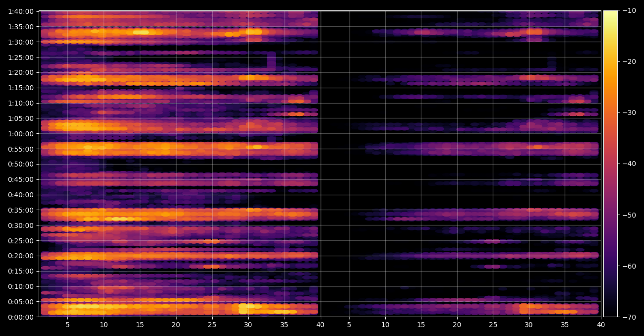Click the left heatmap panel's 35 x-tick label
This screenshot has height=336, width=644.
(285, 325)
